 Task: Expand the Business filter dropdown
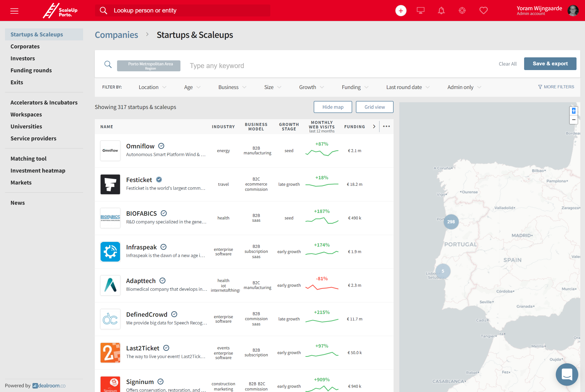coord(232,87)
